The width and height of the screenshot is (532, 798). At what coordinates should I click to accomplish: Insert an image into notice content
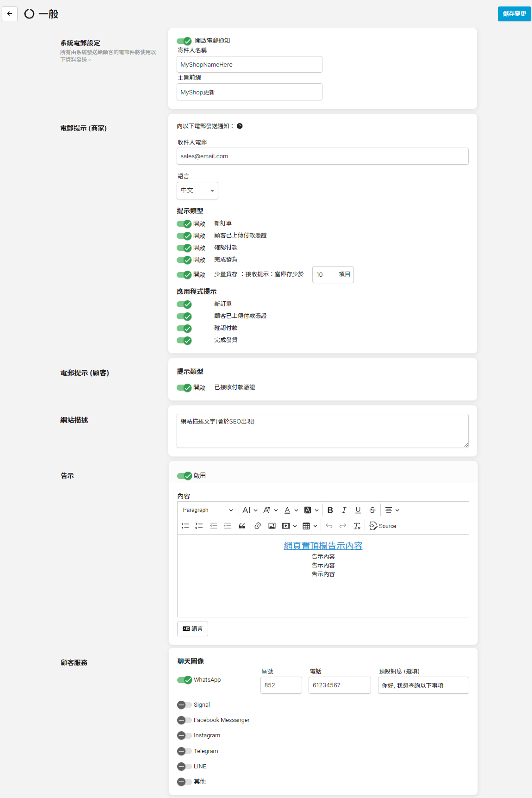pyautogui.click(x=272, y=526)
